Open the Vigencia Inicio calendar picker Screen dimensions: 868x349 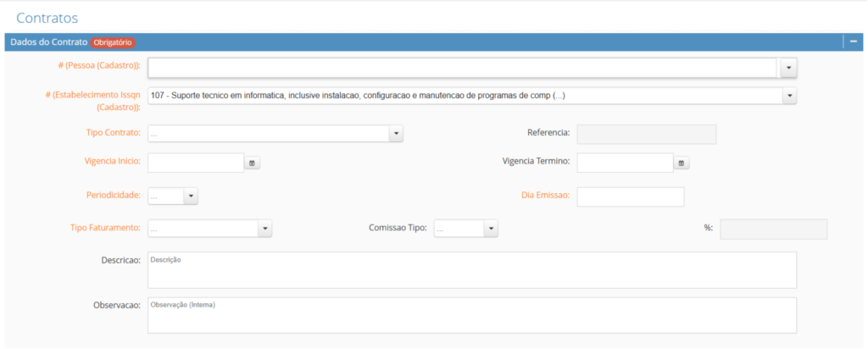click(252, 163)
